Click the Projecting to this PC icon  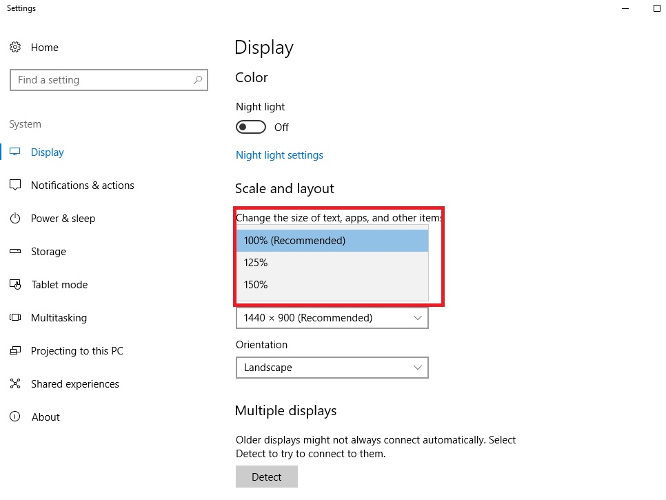[15, 350]
